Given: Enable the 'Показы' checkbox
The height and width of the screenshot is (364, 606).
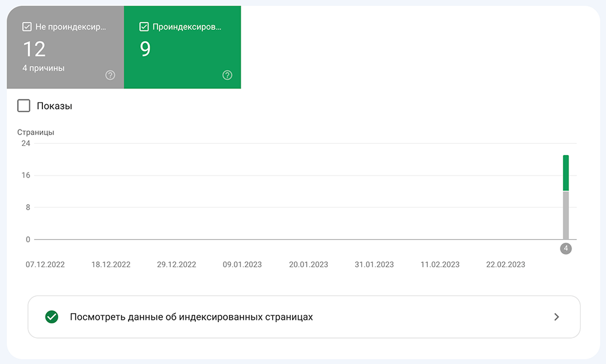Looking at the screenshot, I should tap(24, 105).
